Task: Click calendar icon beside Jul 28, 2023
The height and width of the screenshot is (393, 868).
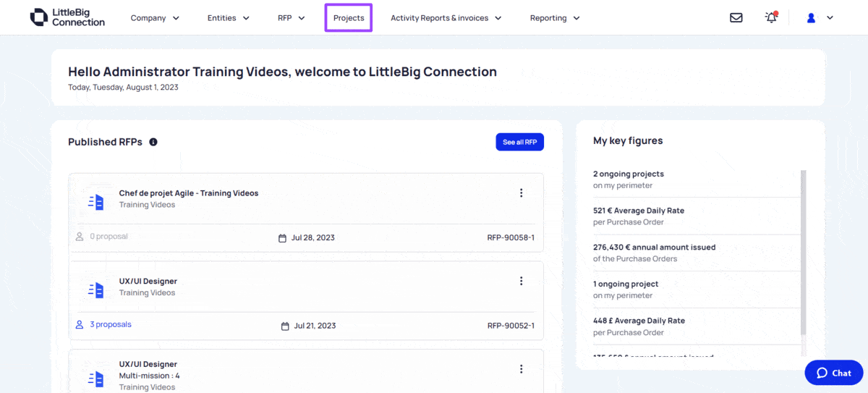Action: coord(283,237)
